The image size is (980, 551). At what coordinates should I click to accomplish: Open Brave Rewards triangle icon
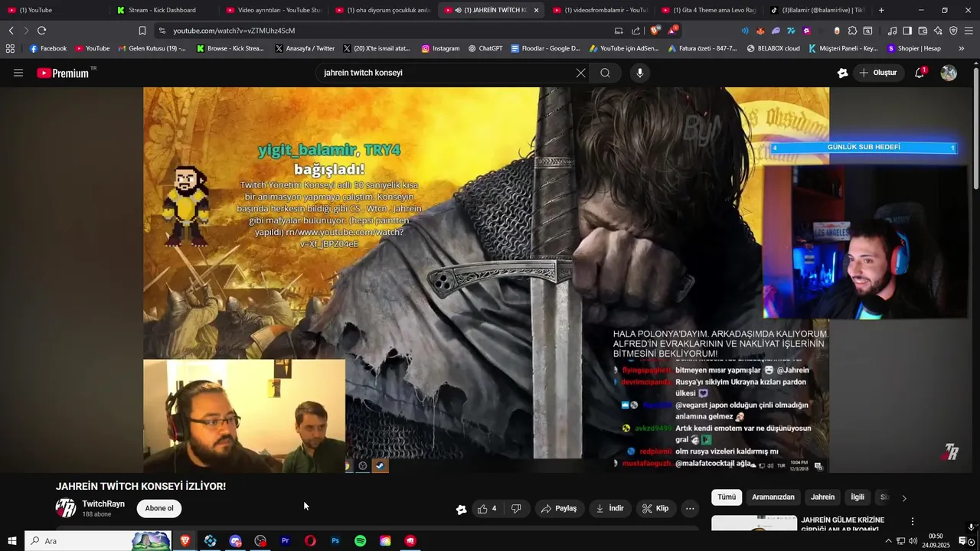click(671, 31)
